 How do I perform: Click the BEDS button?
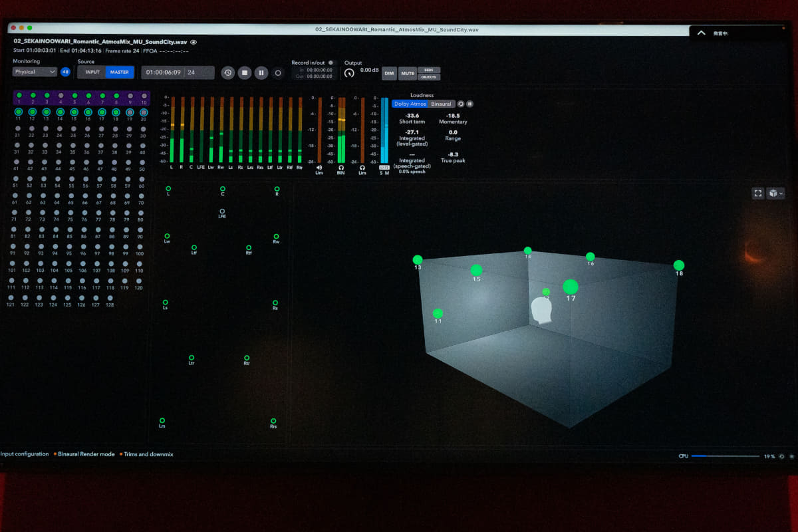click(429, 70)
